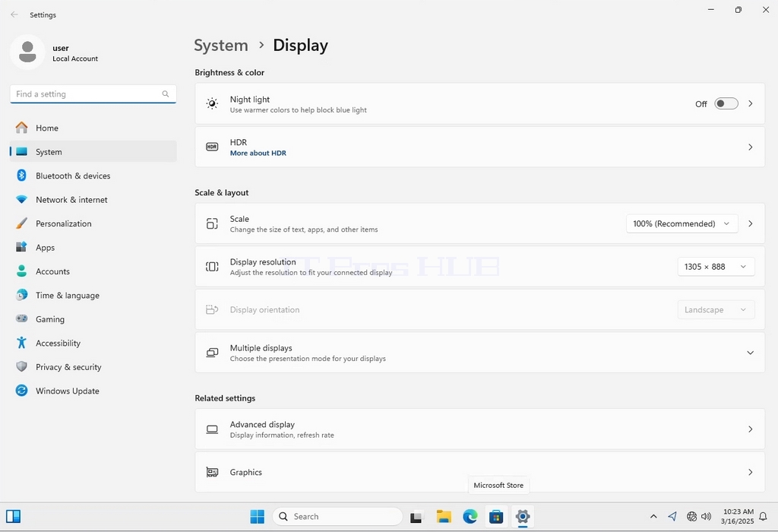Click the back arrow button
Screen dimensions: 778x532
coord(14,15)
